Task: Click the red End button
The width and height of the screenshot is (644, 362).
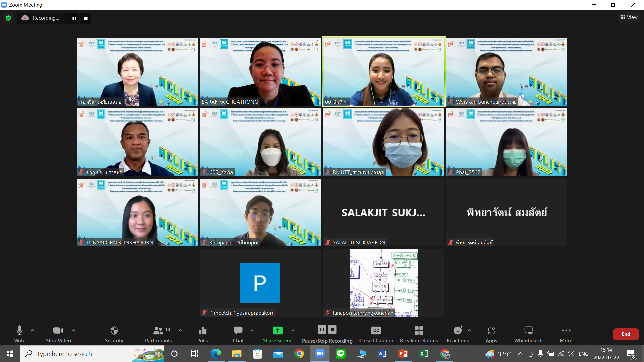Action: point(626,334)
